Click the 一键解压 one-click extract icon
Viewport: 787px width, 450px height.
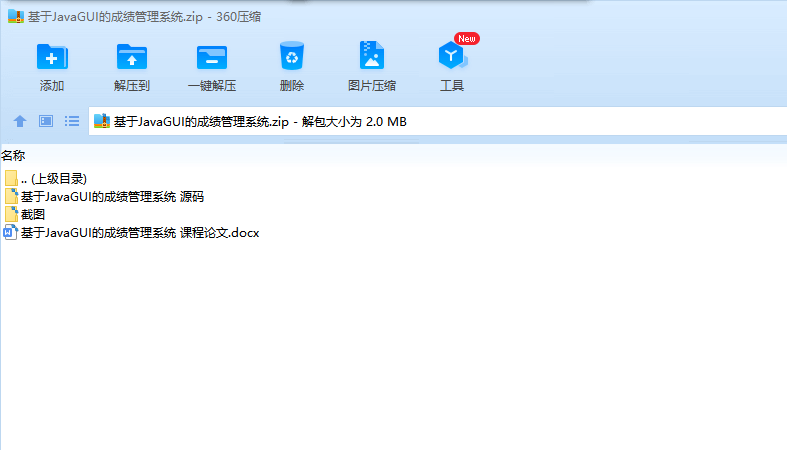pyautogui.click(x=211, y=56)
